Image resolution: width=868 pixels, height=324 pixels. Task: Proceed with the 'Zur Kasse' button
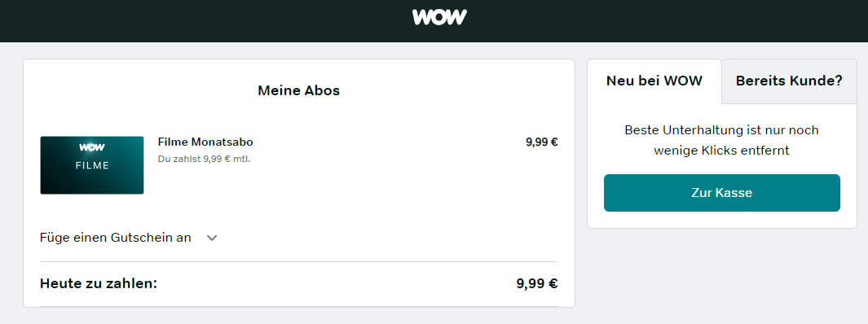(x=722, y=193)
